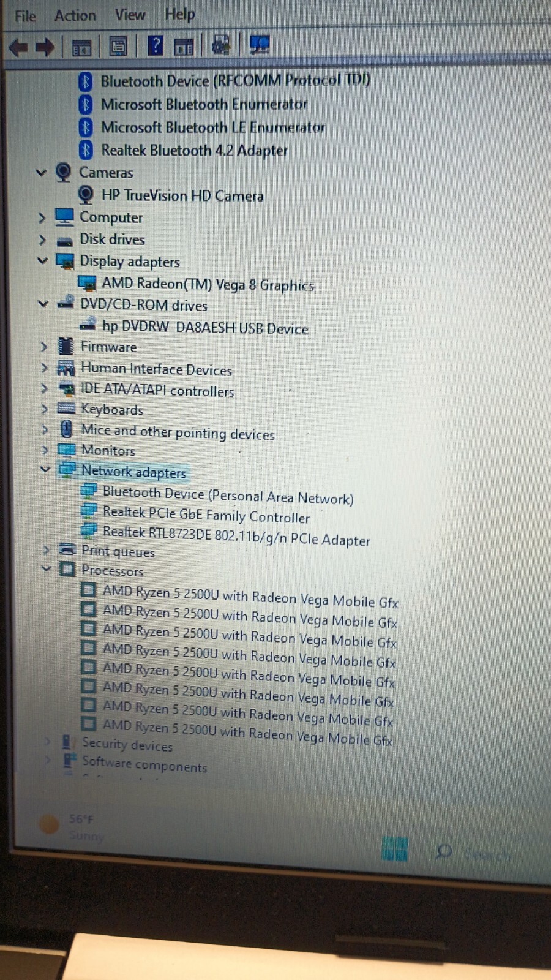Collapse the Cameras category
Viewport: 551px width, 980px height.
41,173
